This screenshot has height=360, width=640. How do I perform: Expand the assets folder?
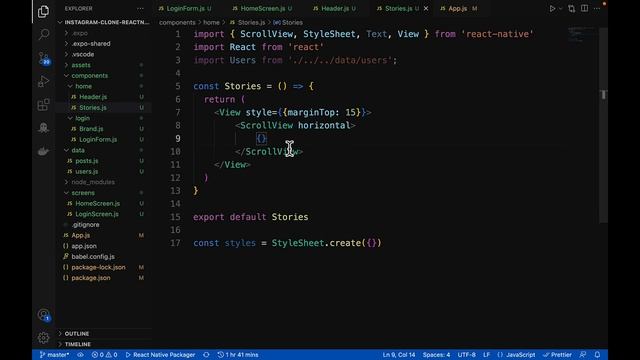point(81,65)
